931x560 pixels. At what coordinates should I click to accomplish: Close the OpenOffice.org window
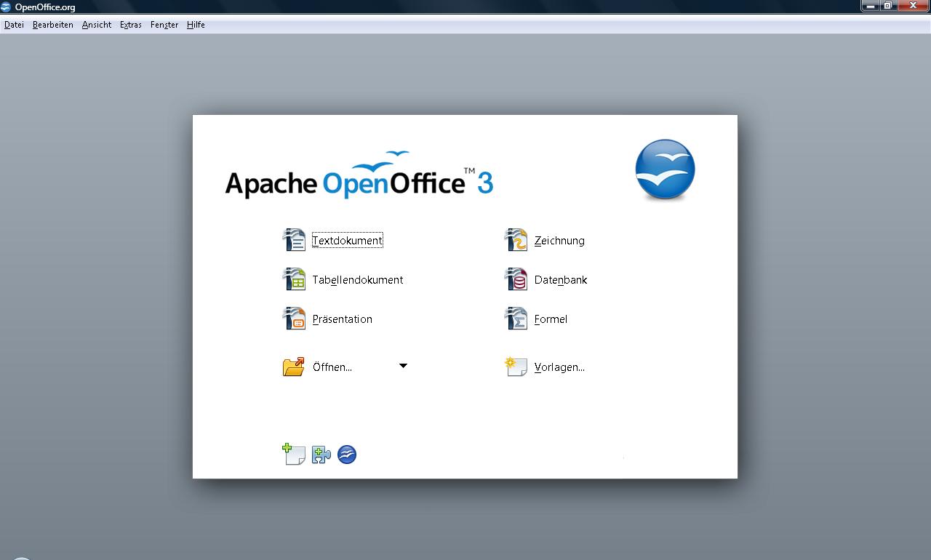coord(914,6)
